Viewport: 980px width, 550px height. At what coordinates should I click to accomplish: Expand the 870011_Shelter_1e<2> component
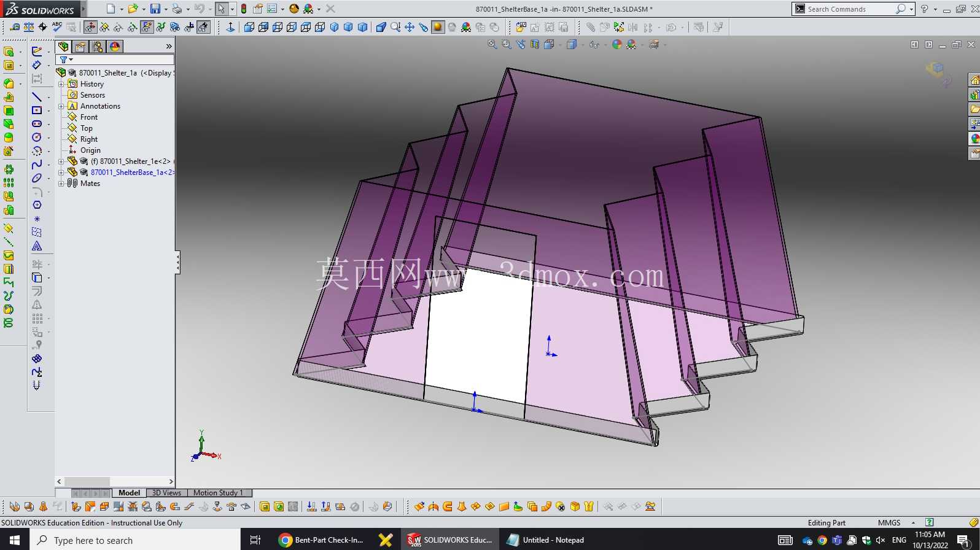click(x=61, y=161)
